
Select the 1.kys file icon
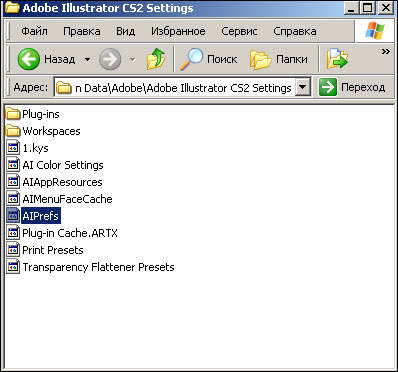click(13, 148)
